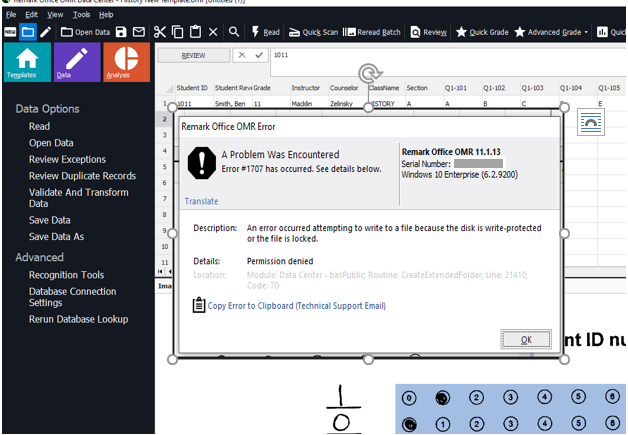This screenshot has width=628, height=435.
Task: Open the Edit menu
Action: [x=31, y=15]
